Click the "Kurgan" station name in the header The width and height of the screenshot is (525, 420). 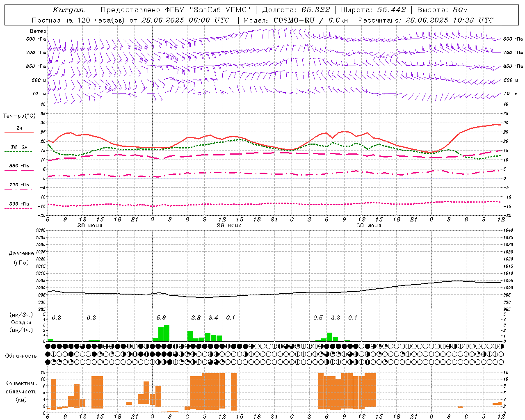tap(68, 10)
